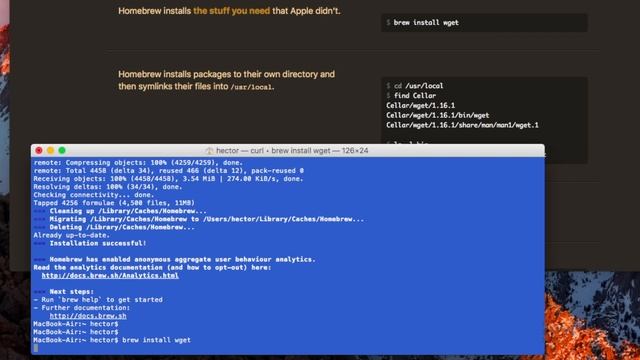
Task: Click "Run 'brew help' to get started" line
Action: click(x=98, y=300)
